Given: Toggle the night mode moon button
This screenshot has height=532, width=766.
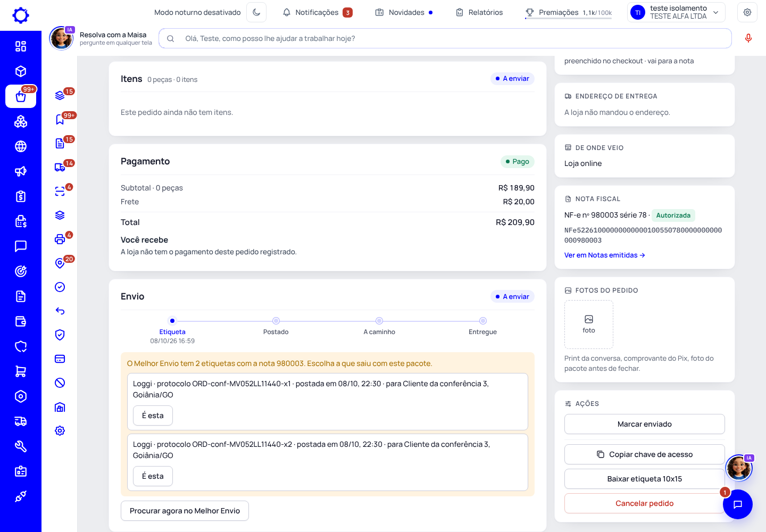Looking at the screenshot, I should (x=256, y=12).
